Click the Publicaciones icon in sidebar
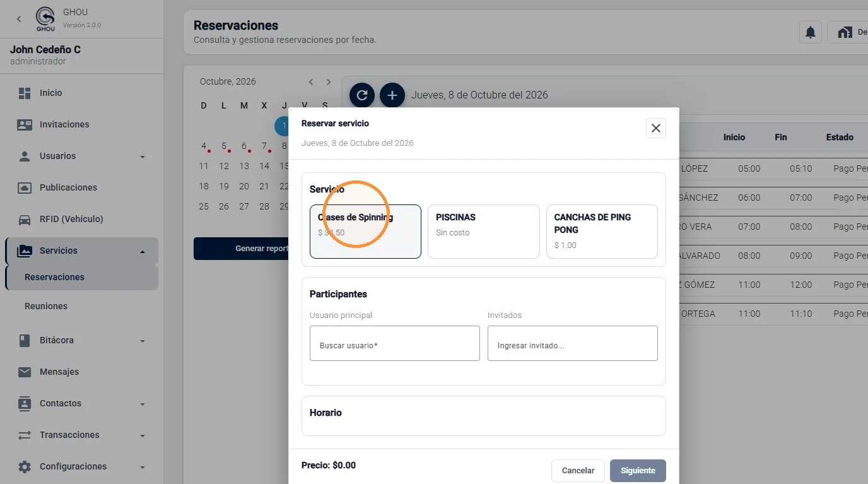 pyautogui.click(x=25, y=187)
